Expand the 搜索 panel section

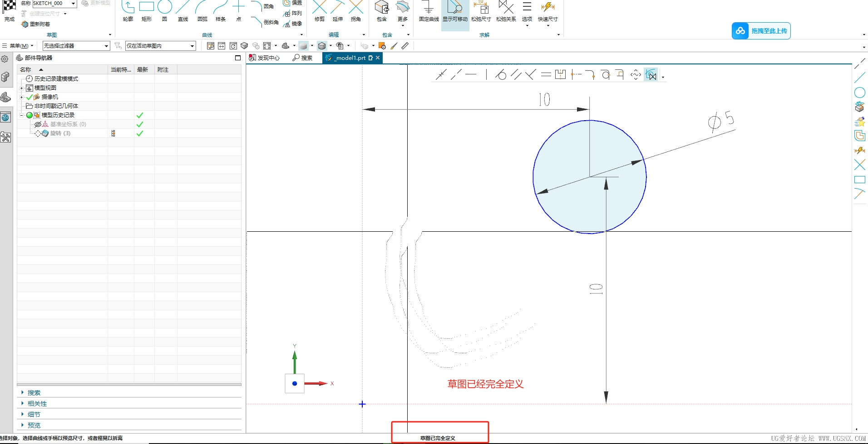tap(34, 393)
